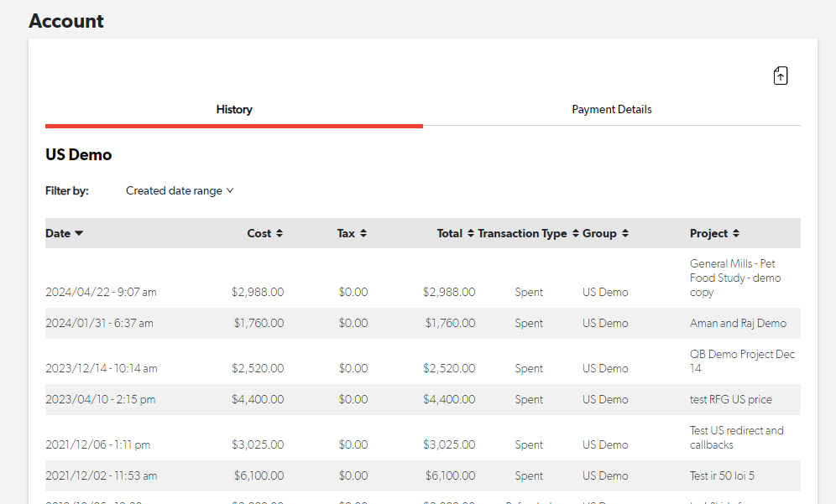Sort table by Date column arrow
The image size is (836, 504).
click(x=79, y=233)
